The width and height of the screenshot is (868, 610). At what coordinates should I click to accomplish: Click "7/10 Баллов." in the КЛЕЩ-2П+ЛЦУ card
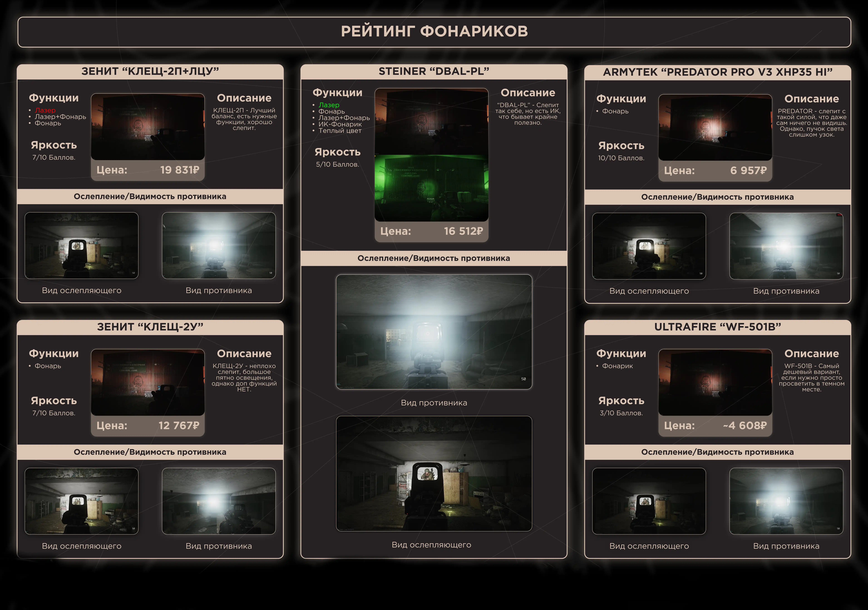point(54,158)
